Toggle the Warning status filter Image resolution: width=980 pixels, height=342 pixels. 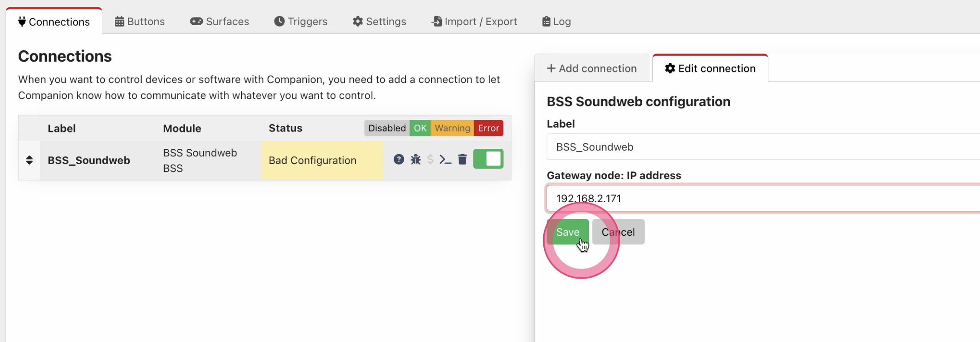pyautogui.click(x=452, y=128)
